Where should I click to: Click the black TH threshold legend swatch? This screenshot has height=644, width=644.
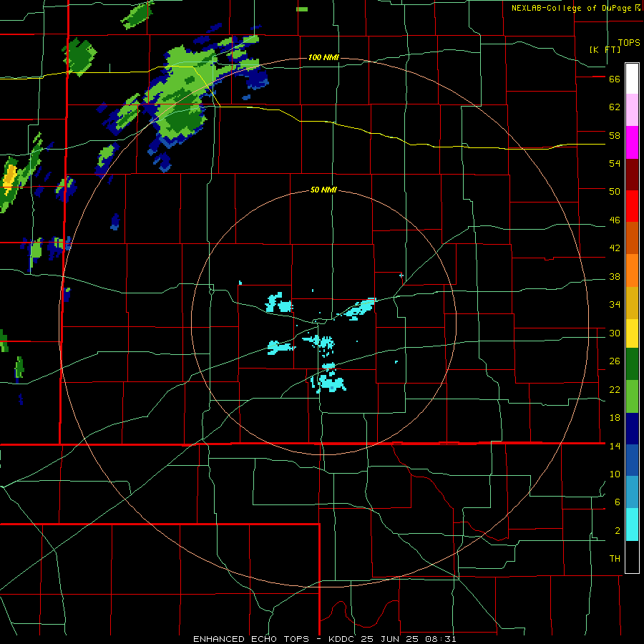coord(632,557)
